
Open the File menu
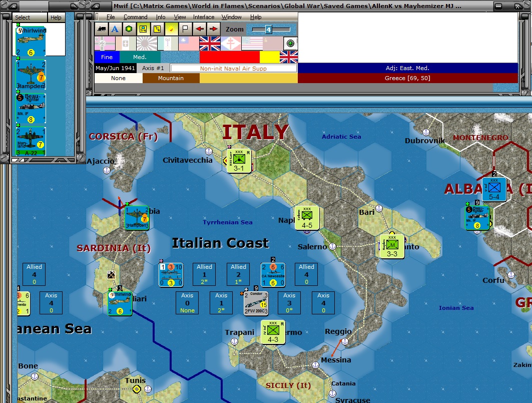click(x=111, y=17)
